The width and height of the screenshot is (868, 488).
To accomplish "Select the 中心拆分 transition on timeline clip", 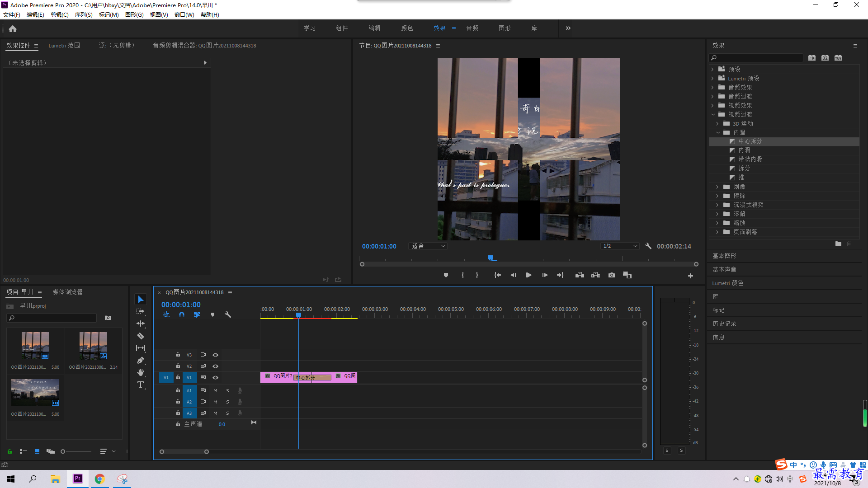I will (312, 378).
